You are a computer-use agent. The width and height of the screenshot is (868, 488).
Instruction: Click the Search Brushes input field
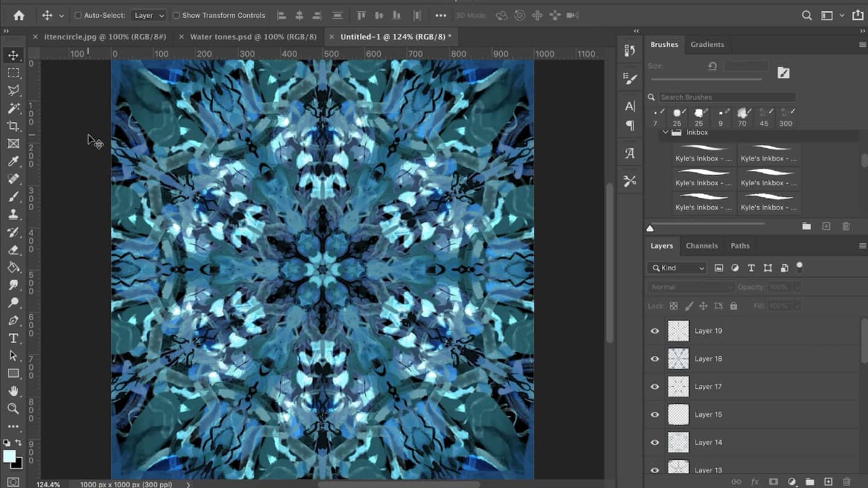(726, 97)
